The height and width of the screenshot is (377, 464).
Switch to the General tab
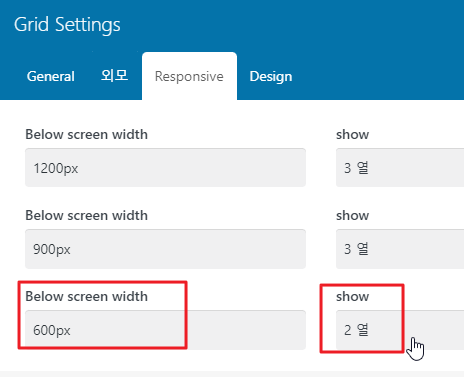[x=51, y=76]
